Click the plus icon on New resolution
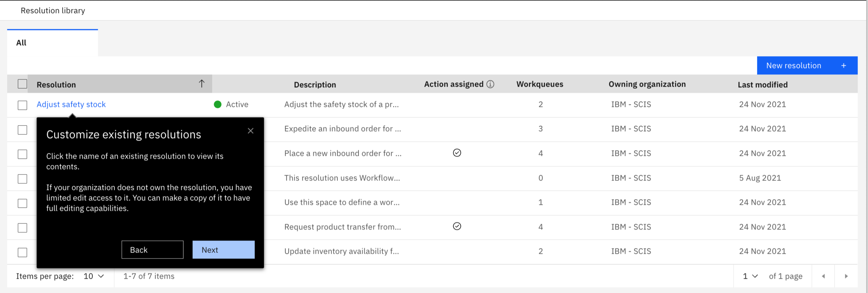Screen dimensions: 868x293 click(843, 65)
